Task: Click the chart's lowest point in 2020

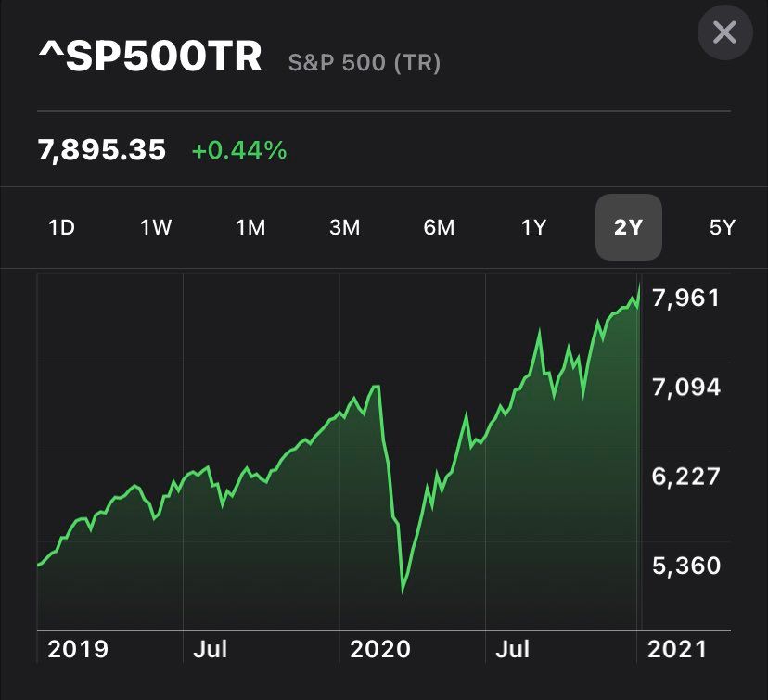Action: click(x=403, y=590)
